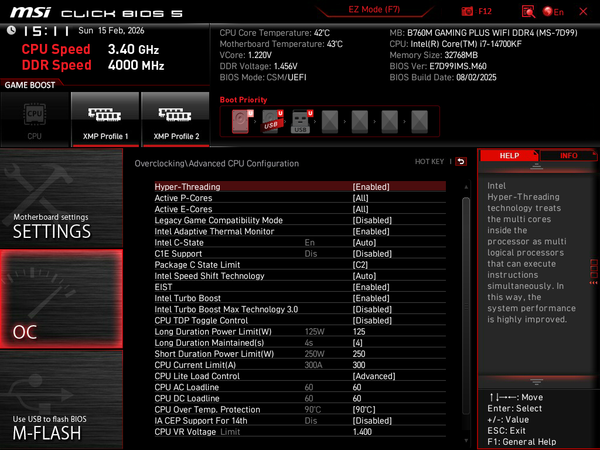Image resolution: width=600 pixels, height=450 pixels.
Task: Edit CPU Current Limit(A) value 300
Action: pos(300,365)
